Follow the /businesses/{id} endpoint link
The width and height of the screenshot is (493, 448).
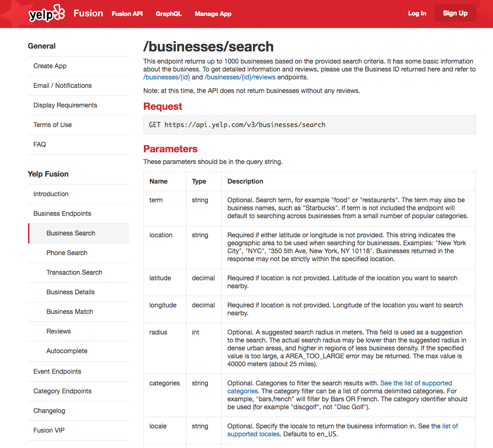[x=167, y=77]
